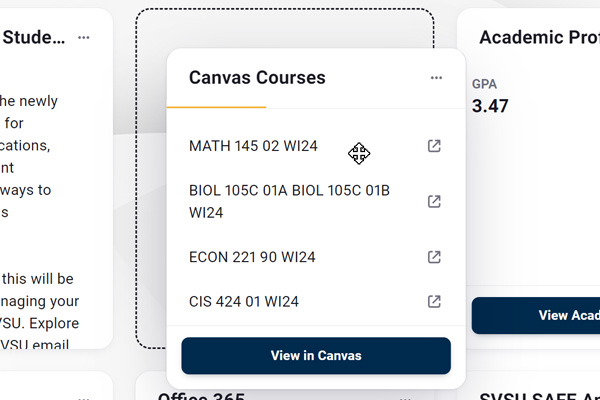
Task: Click the Office 365 card title
Action: click(x=201, y=395)
